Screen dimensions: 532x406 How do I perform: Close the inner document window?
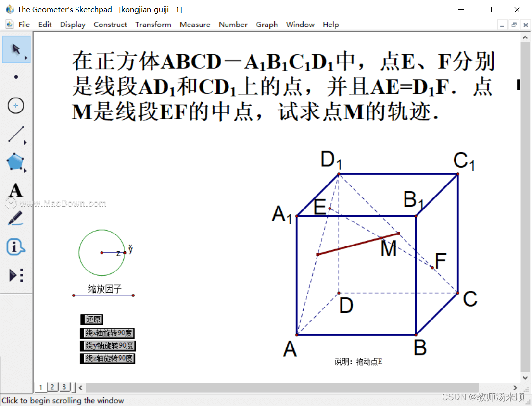[526, 25]
